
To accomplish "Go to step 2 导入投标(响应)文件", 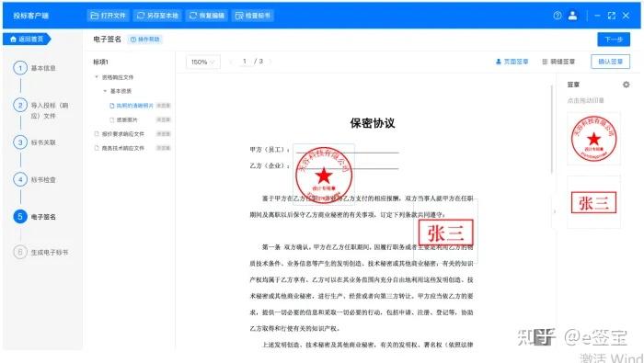I will [41, 110].
